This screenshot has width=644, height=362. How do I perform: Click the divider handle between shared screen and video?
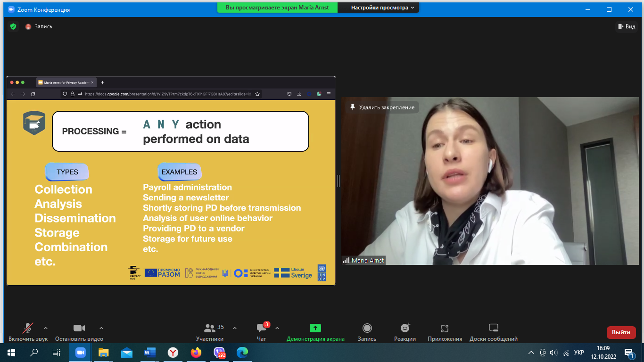pyautogui.click(x=338, y=181)
